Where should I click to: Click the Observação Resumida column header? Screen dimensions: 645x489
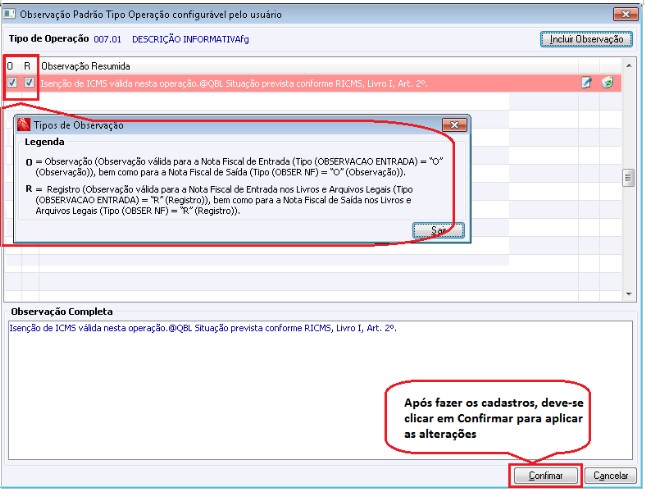click(86, 66)
